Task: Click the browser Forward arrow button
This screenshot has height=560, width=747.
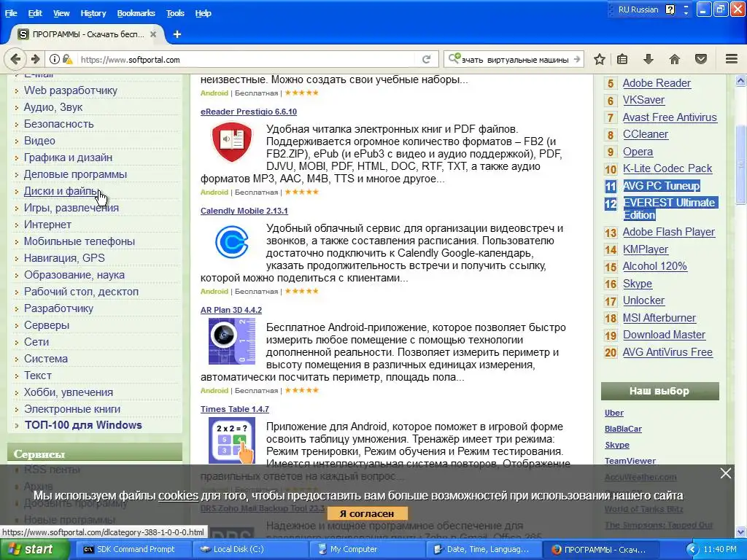Action: tap(35, 59)
